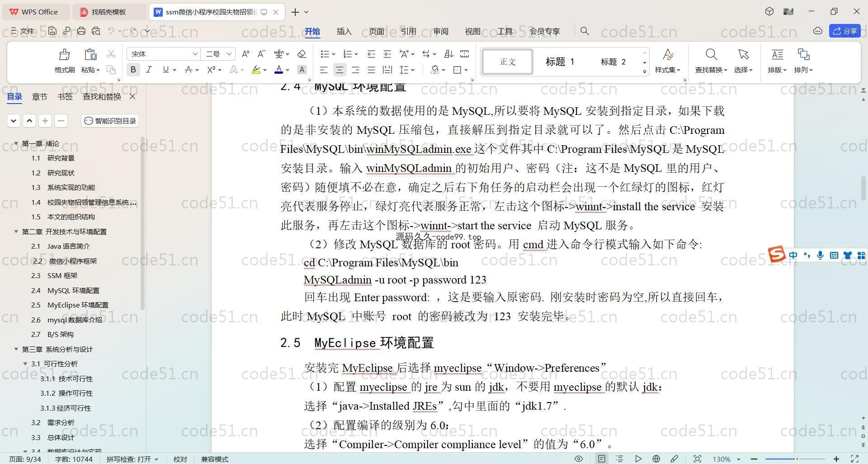Open the 插入 (Insert) ribbon tab
This screenshot has height=464, width=868.
344,31
